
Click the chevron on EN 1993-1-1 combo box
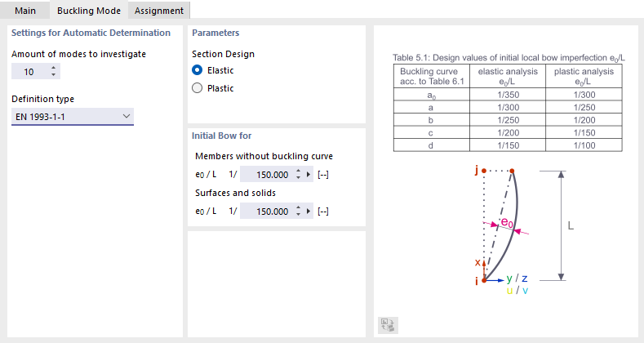(127, 116)
